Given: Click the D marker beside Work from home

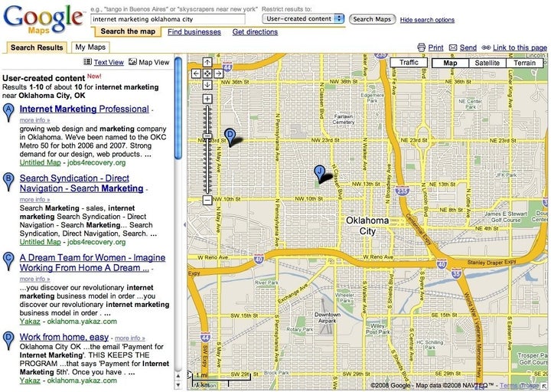Looking at the screenshot, I should (x=8, y=341).
